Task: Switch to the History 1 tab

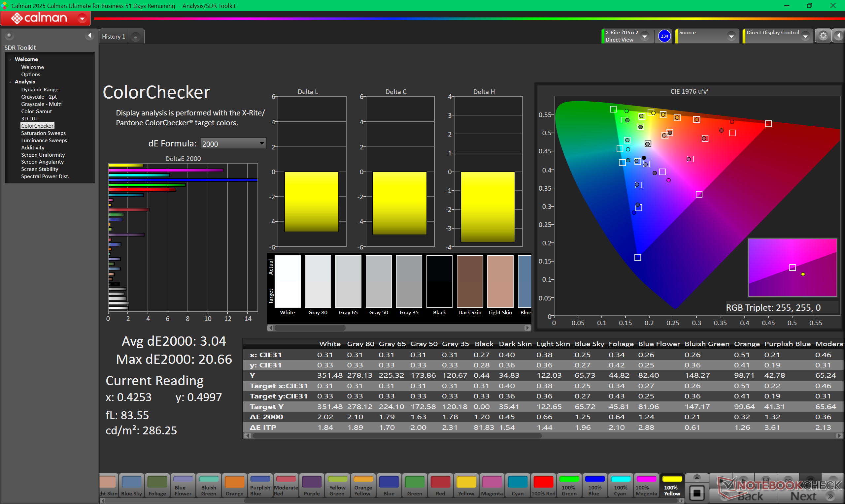Action: [x=114, y=37]
